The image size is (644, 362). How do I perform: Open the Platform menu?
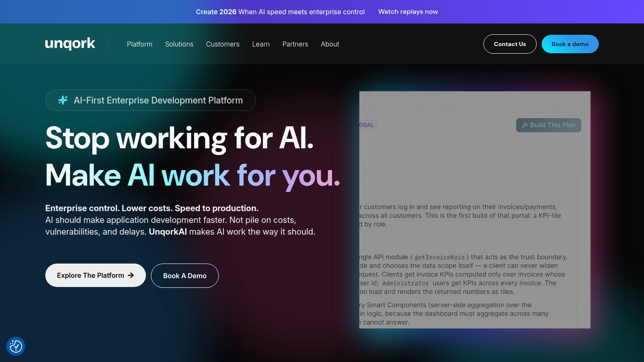tap(140, 44)
